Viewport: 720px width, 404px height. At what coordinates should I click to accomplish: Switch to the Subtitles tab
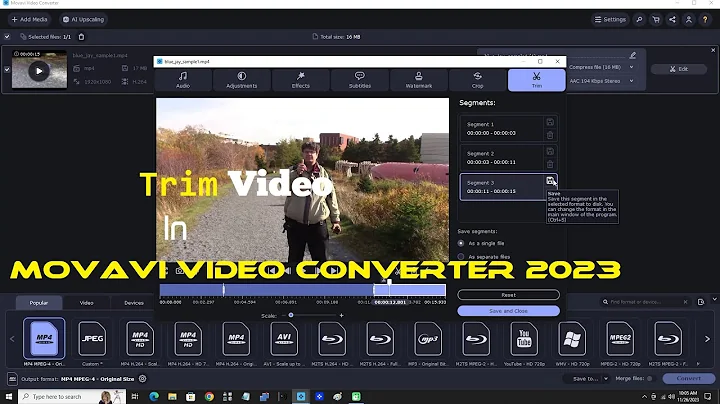click(x=360, y=80)
